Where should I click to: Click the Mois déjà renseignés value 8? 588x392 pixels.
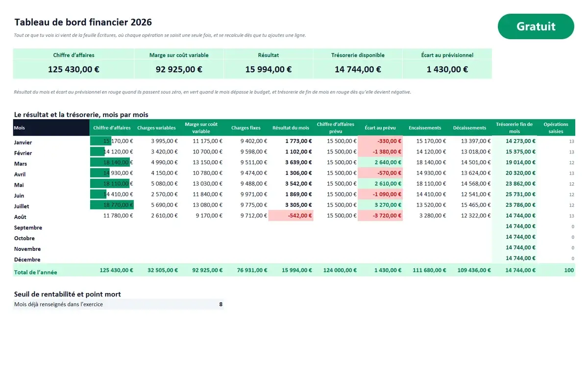point(220,304)
